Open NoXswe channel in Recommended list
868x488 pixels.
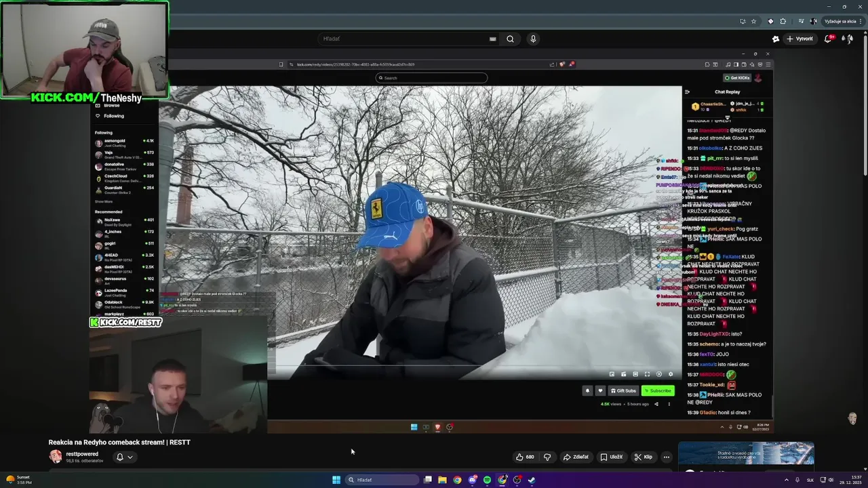click(x=125, y=221)
